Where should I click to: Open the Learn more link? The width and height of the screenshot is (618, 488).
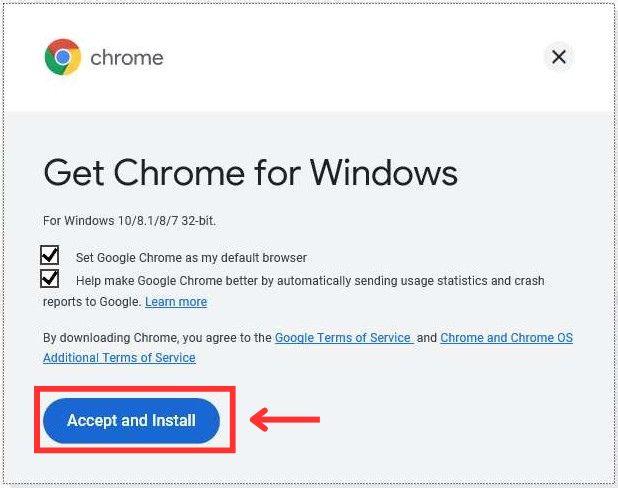coord(176,302)
